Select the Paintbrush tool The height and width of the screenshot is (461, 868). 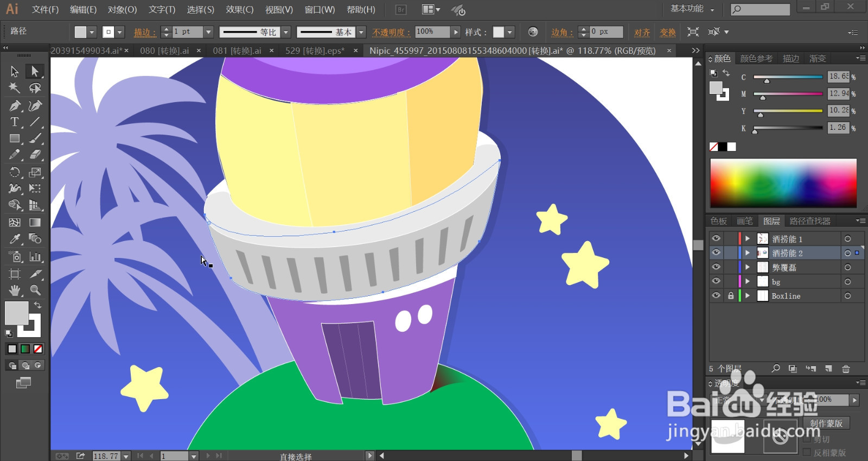(x=35, y=138)
